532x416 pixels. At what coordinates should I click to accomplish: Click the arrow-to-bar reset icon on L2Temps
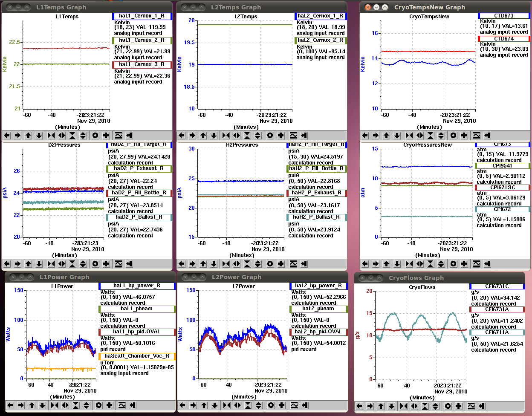coord(304,136)
